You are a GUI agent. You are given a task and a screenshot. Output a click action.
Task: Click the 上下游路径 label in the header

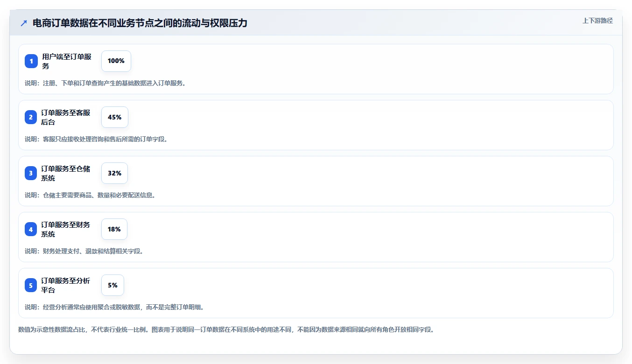[597, 21]
